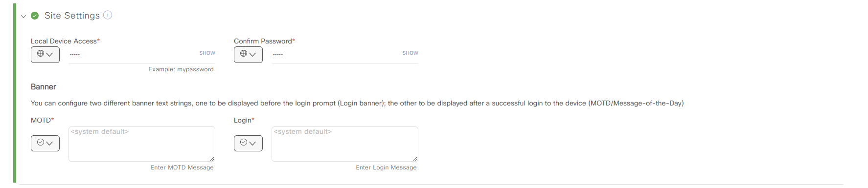Screen dimensions: 868x188
Task: Click globe icon under Local Device Access
Action: pos(41,54)
